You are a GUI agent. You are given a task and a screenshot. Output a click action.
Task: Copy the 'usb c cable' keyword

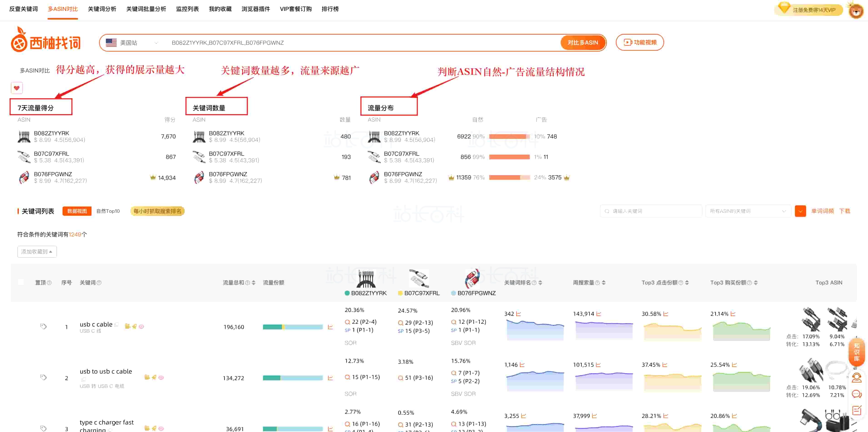(x=117, y=324)
